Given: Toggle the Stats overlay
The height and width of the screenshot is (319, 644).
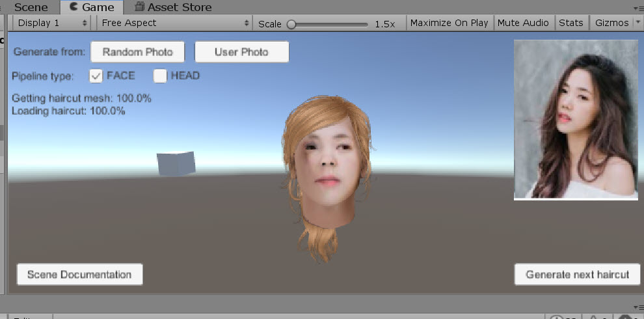Looking at the screenshot, I should (x=570, y=23).
